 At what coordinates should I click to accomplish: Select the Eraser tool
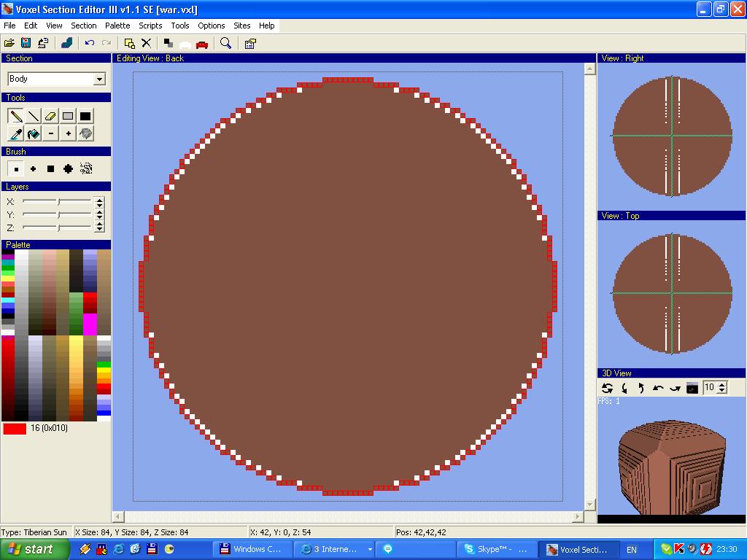pos(50,116)
